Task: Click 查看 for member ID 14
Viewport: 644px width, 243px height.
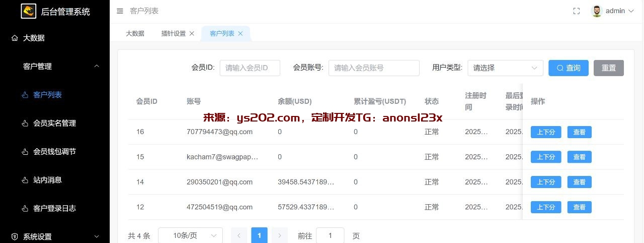Action: (x=579, y=182)
